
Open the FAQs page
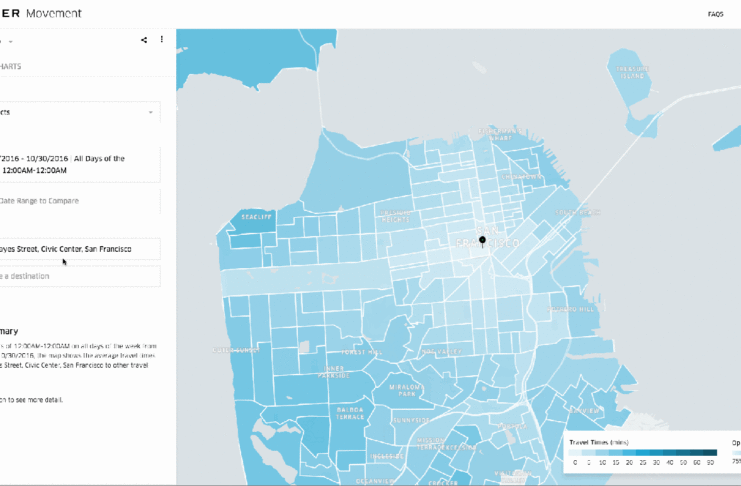[715, 14]
